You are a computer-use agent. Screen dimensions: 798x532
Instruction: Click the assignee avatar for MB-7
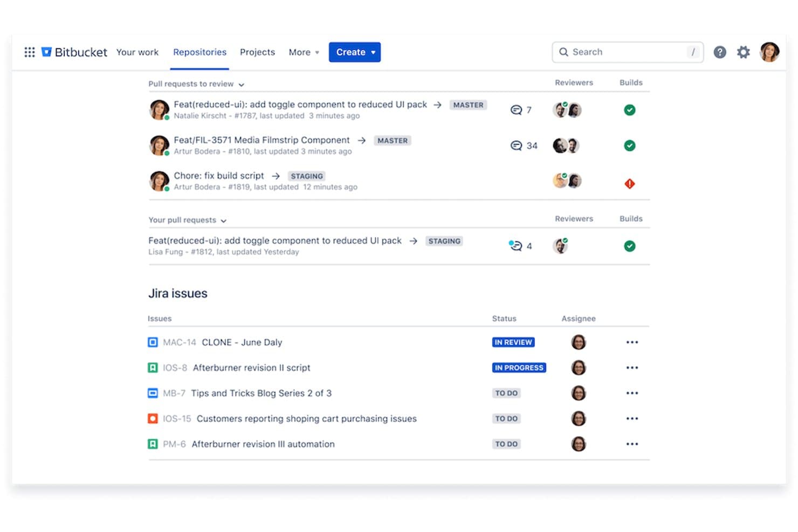click(579, 393)
